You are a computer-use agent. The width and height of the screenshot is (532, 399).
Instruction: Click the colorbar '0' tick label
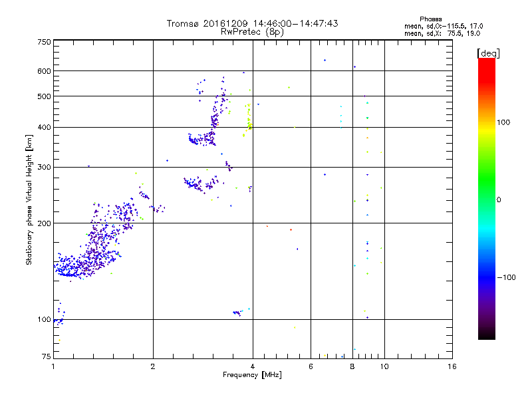499,199
